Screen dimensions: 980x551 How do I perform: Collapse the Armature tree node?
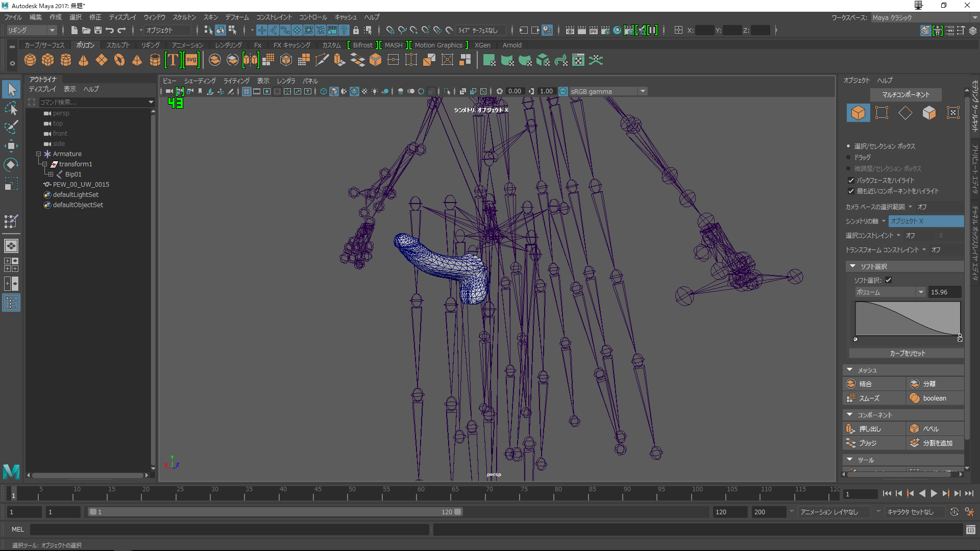click(x=38, y=154)
